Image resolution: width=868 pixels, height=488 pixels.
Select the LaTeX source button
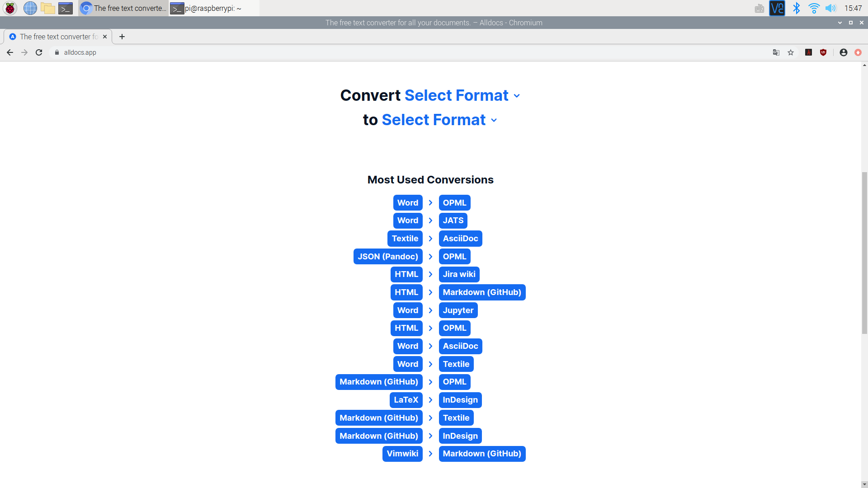(406, 400)
